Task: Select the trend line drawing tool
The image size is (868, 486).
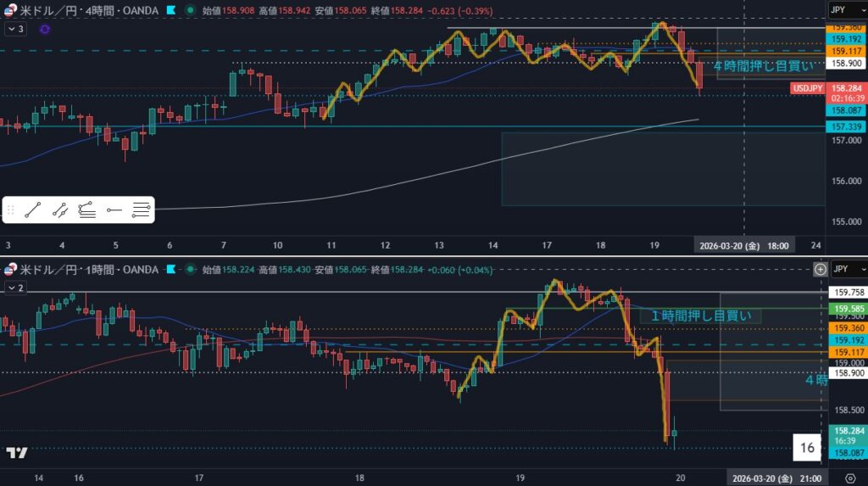Action: (x=34, y=209)
